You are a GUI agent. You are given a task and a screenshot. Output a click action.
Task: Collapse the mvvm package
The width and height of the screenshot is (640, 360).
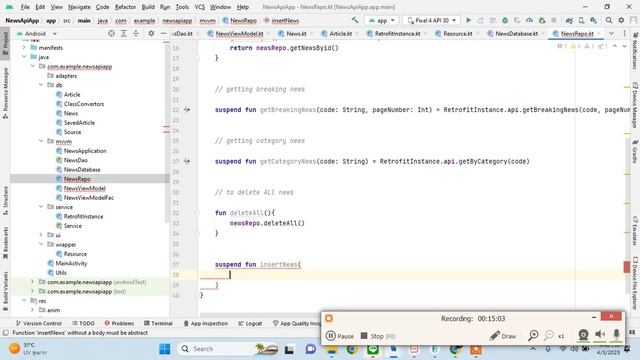41,141
